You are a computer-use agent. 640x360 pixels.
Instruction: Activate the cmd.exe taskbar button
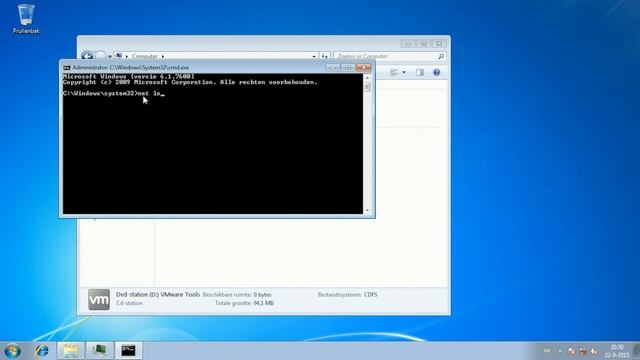click(x=128, y=351)
